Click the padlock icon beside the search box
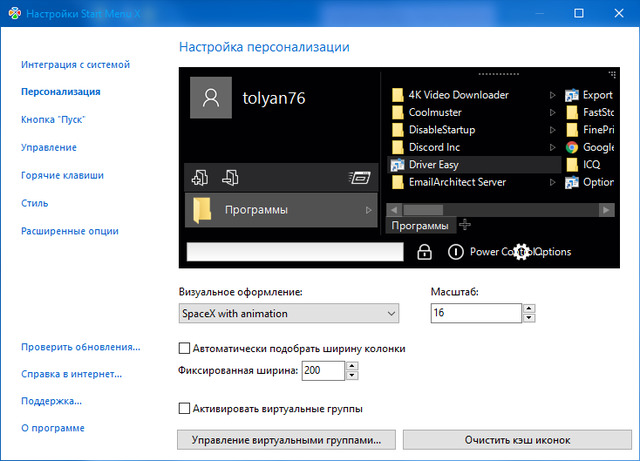 point(424,252)
